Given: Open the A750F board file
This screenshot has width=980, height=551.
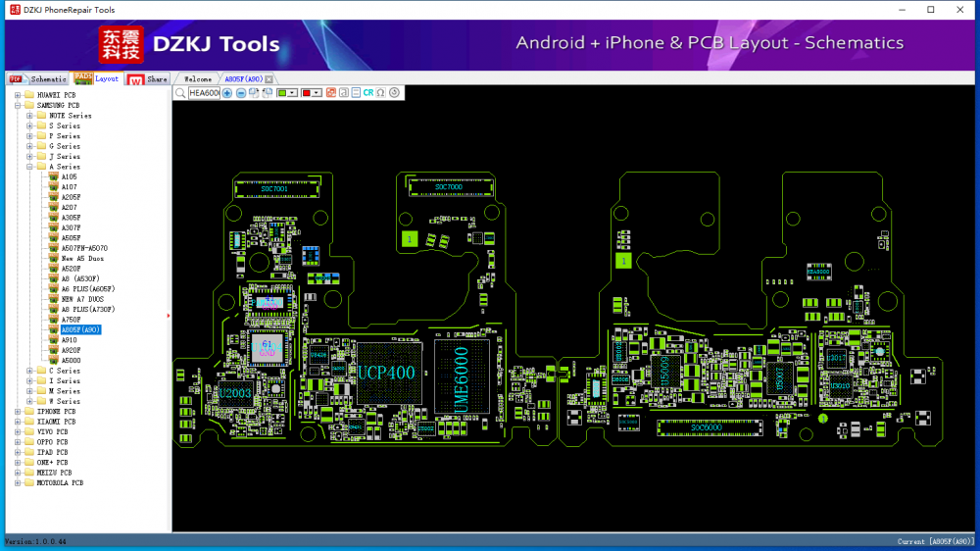Looking at the screenshot, I should pos(71,320).
